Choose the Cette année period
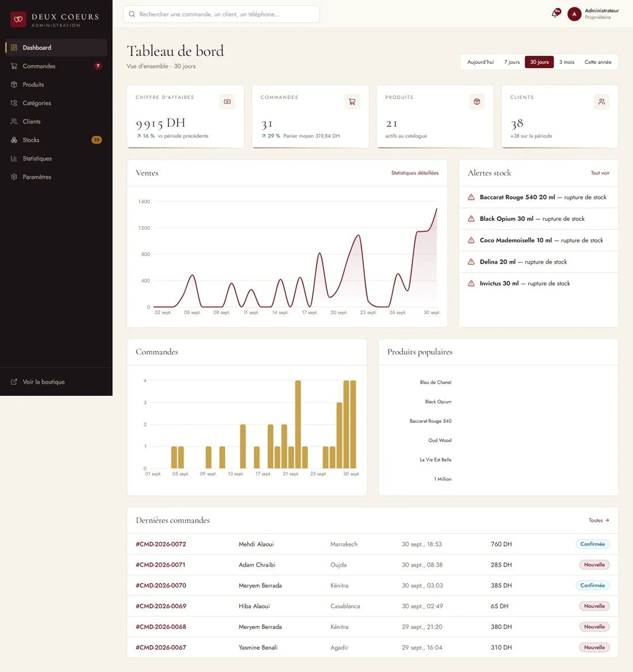This screenshot has height=672, width=633. tap(598, 62)
